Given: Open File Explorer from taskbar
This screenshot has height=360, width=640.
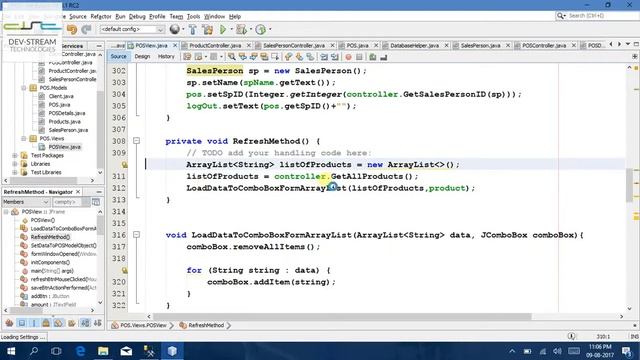Looking at the screenshot, I should pos(103,351).
